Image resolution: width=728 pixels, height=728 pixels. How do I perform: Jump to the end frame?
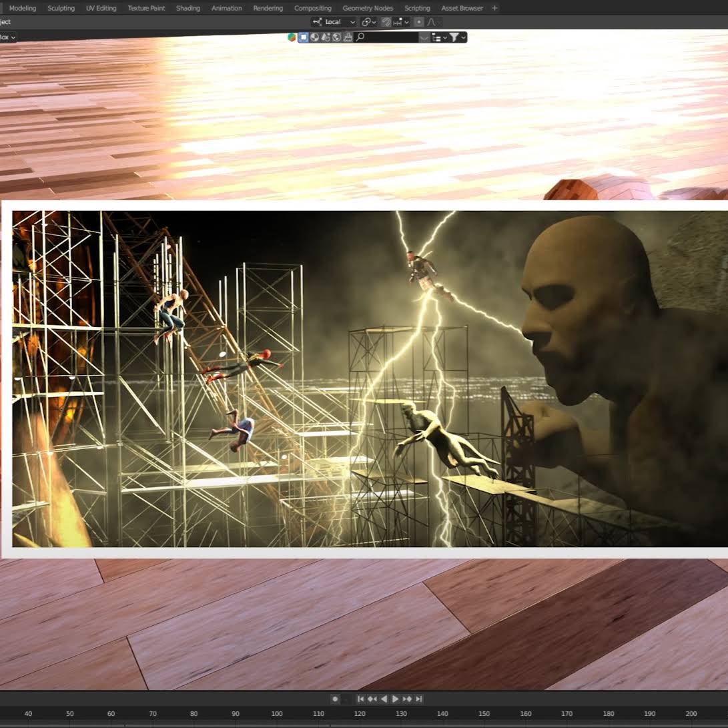(x=419, y=699)
